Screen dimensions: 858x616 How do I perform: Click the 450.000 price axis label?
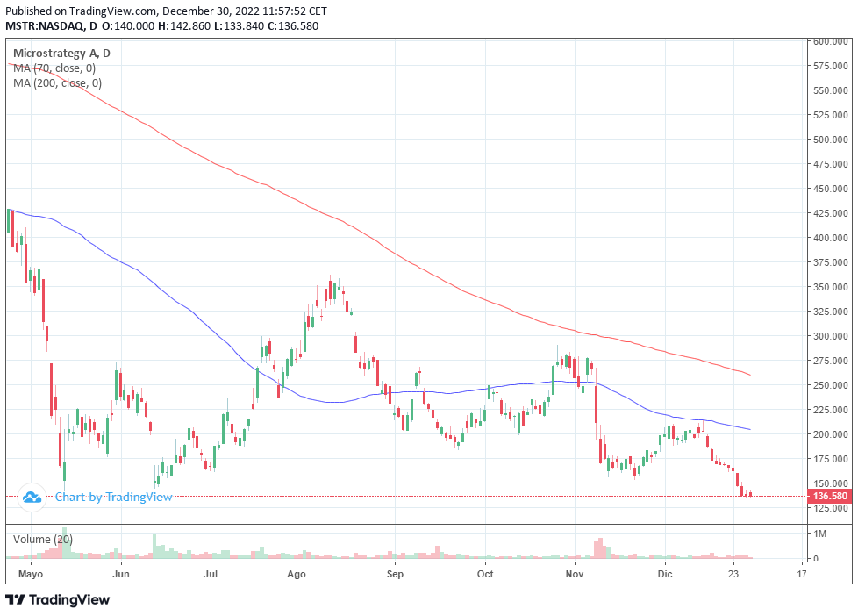(x=831, y=189)
